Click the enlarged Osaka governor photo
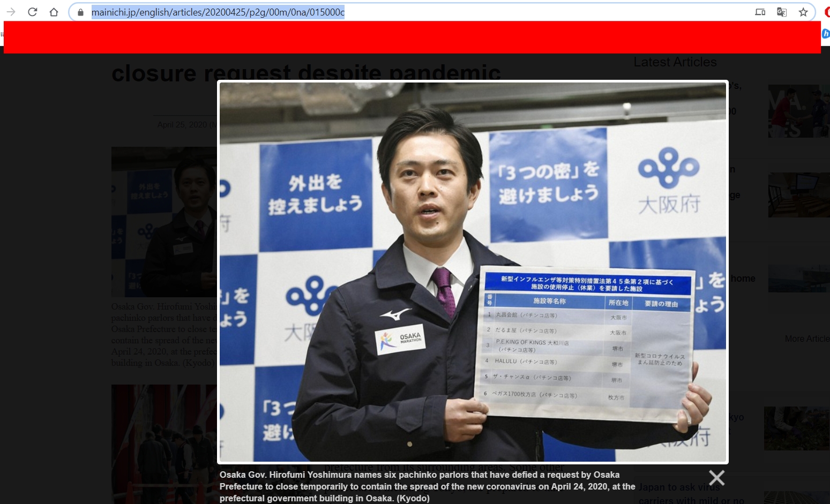Viewport: 830px width, 504px height. (472, 272)
